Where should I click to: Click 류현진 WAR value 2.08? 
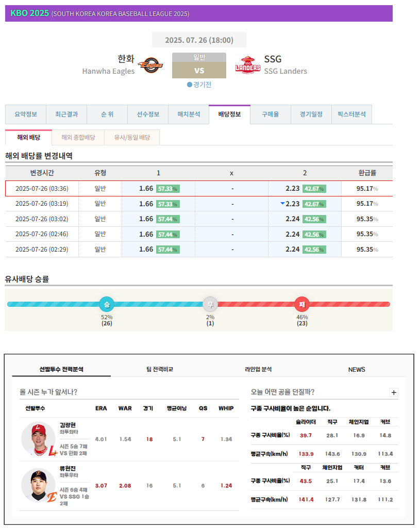pos(125,486)
